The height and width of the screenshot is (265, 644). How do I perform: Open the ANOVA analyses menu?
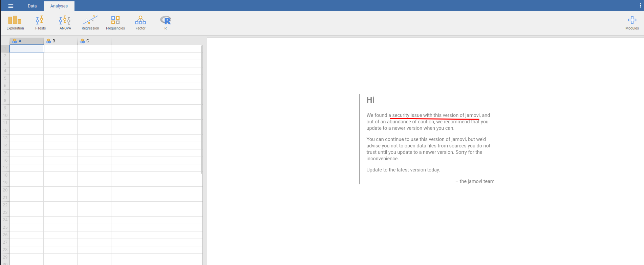click(65, 23)
